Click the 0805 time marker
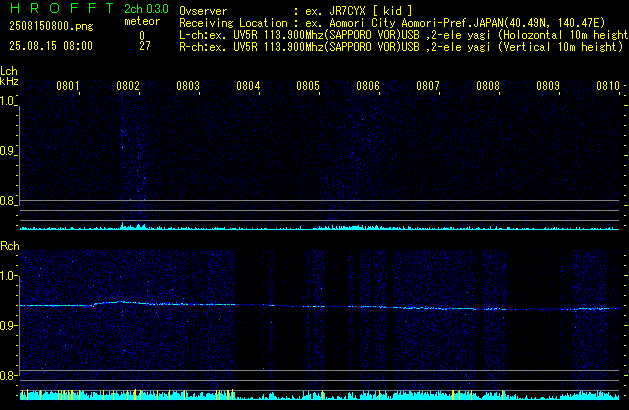The height and width of the screenshot is (410, 629). (308, 86)
